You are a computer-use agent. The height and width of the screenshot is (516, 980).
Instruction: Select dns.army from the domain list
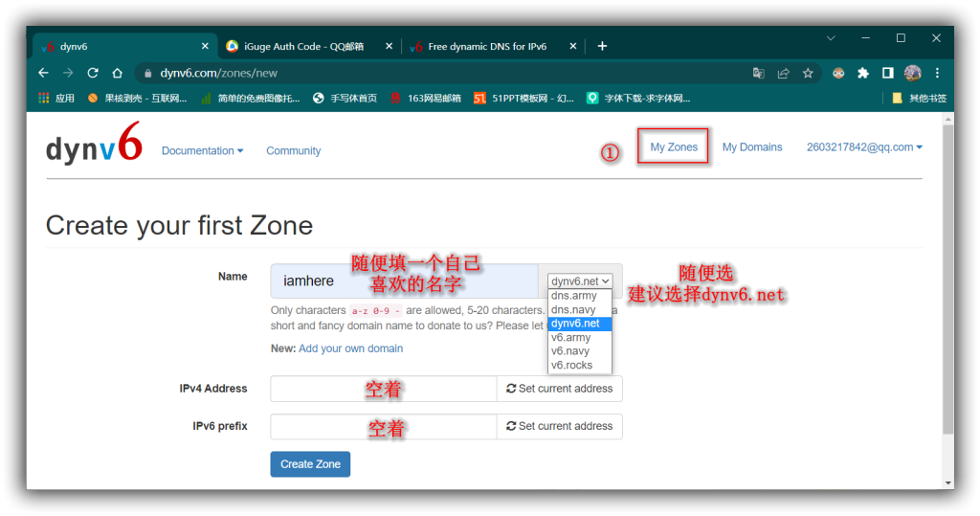[579, 296]
